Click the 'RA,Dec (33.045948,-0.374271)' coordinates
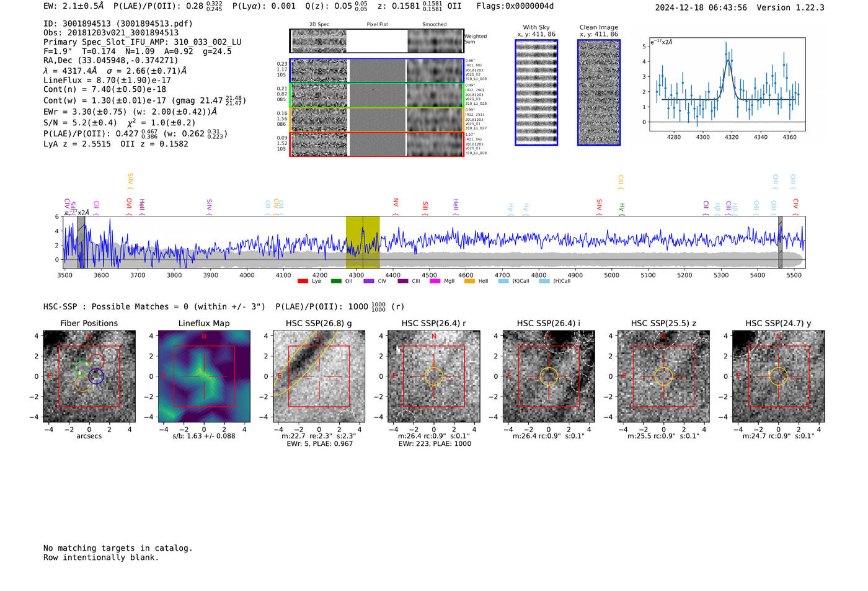 [x=111, y=60]
